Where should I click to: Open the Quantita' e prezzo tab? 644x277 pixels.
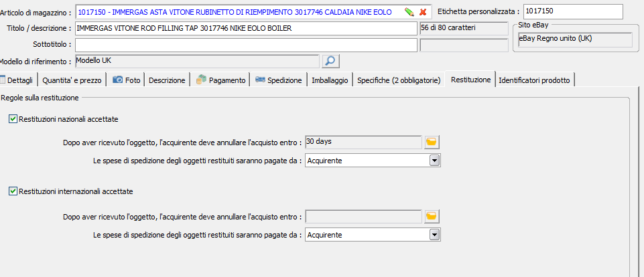click(x=72, y=80)
